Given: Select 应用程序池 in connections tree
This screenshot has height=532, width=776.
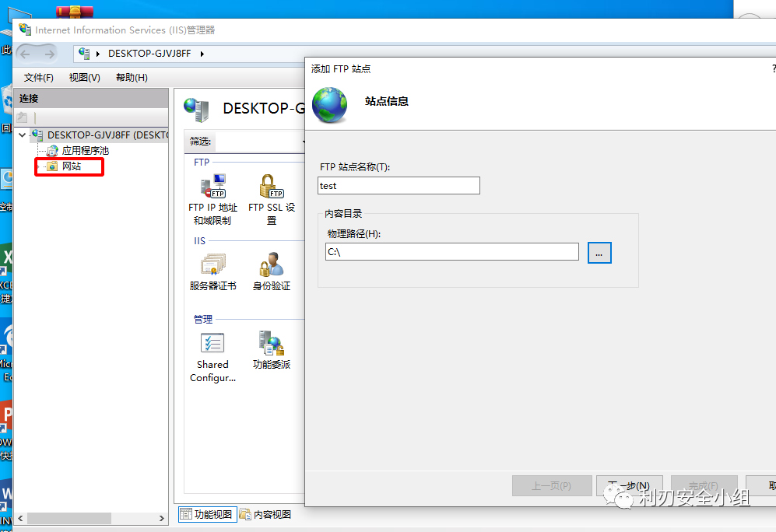Looking at the screenshot, I should click(x=85, y=150).
